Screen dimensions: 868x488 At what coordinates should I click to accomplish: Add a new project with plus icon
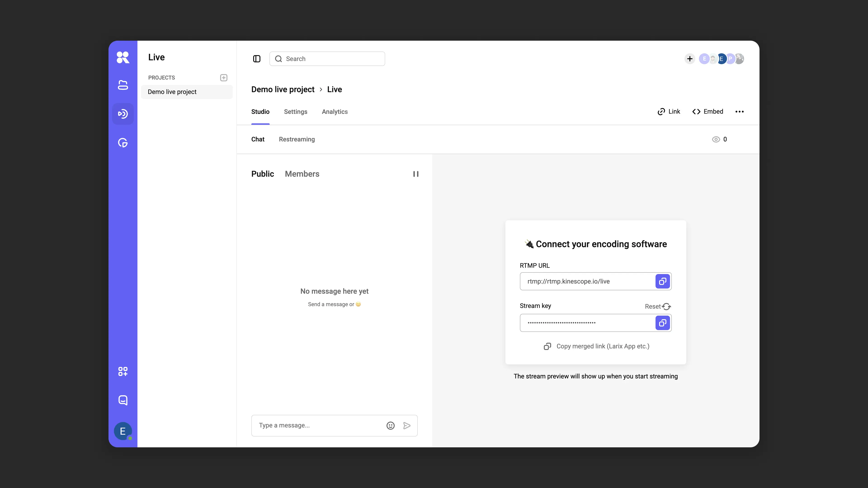coord(224,78)
